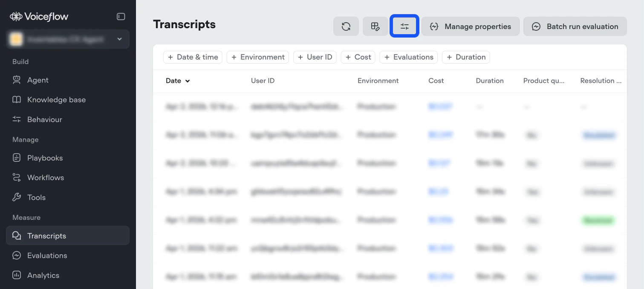Click the Voiceflow logo
This screenshot has height=289, width=644.
[x=39, y=17]
